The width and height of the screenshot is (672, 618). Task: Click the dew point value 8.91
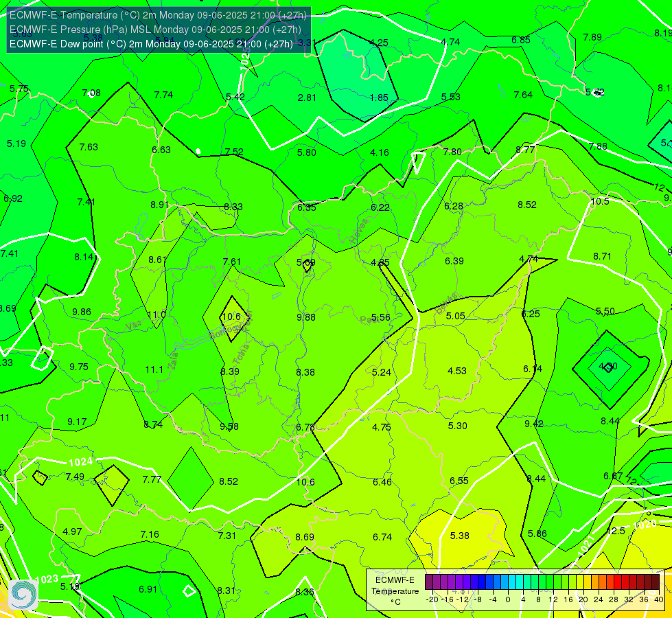pos(159,205)
